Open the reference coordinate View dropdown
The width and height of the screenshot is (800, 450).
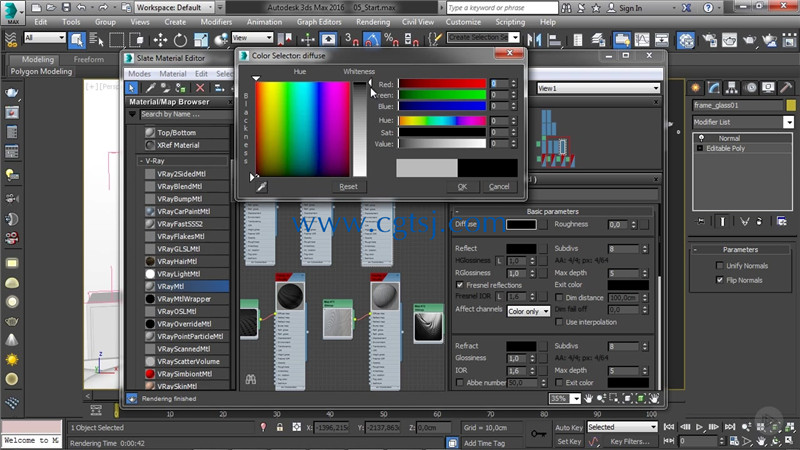pyautogui.click(x=252, y=38)
